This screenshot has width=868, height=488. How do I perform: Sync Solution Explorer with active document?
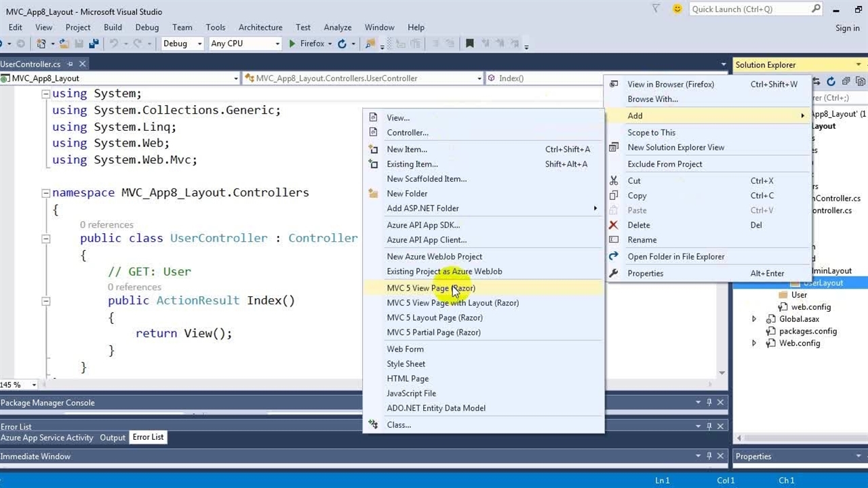click(817, 81)
